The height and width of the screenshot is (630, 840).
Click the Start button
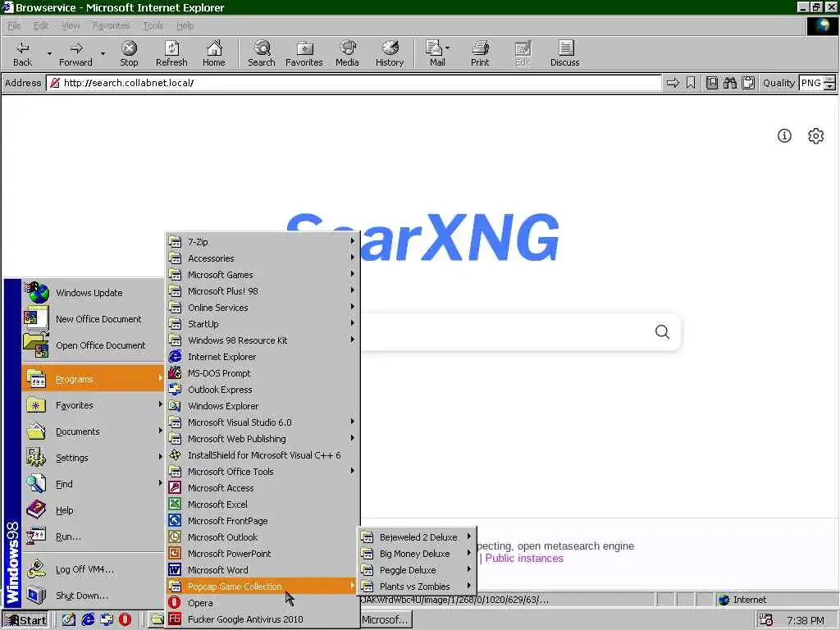click(25, 620)
